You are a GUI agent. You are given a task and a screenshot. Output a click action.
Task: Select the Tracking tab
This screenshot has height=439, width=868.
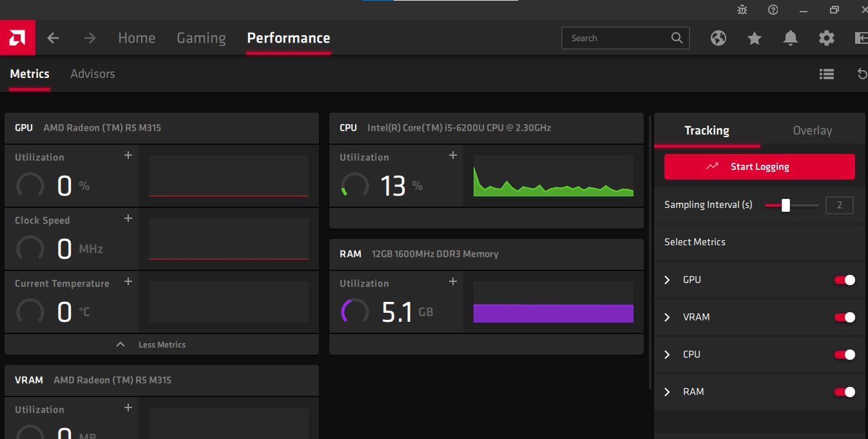tap(707, 131)
